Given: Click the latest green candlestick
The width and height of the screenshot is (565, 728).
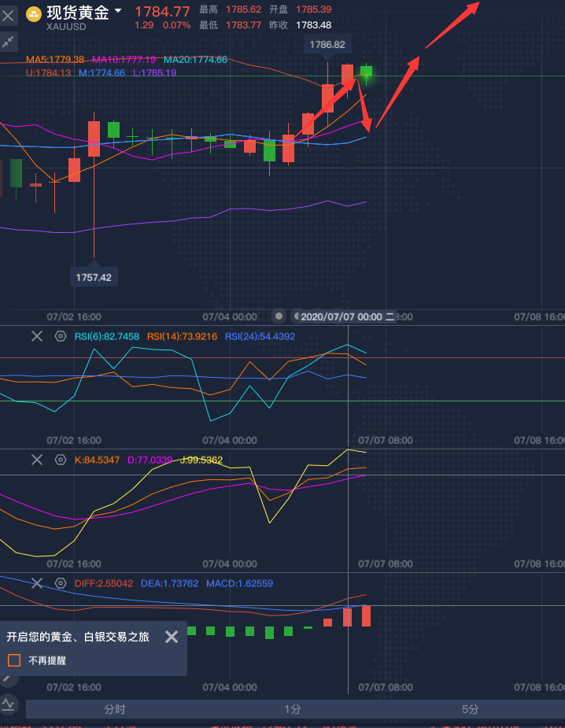Looking at the screenshot, I should (366, 72).
